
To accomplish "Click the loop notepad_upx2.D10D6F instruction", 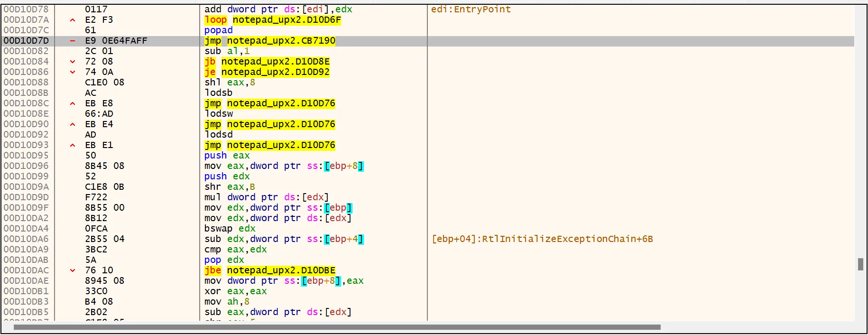I will 272,20.
